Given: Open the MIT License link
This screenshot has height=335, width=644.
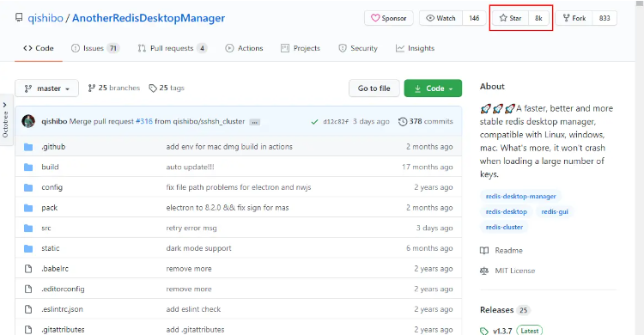Looking at the screenshot, I should coord(507,271).
